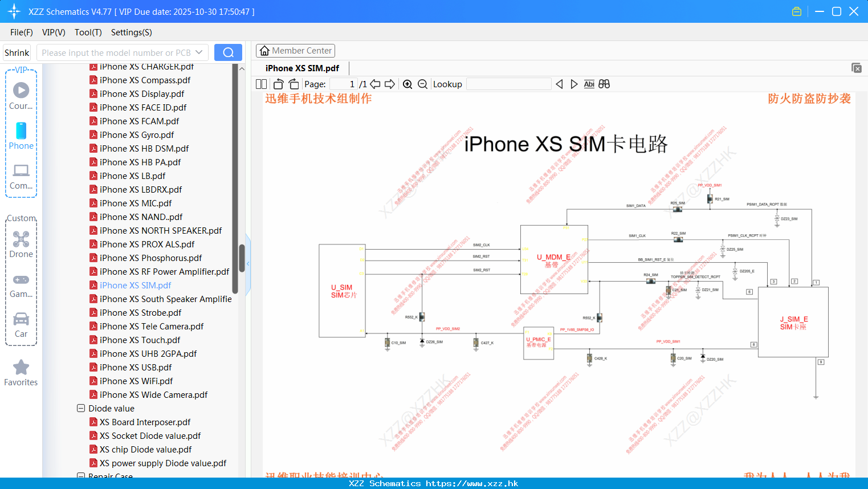This screenshot has height=489, width=868.
Task: Open iPhone XS Strobe.pdf
Action: pyautogui.click(x=140, y=313)
